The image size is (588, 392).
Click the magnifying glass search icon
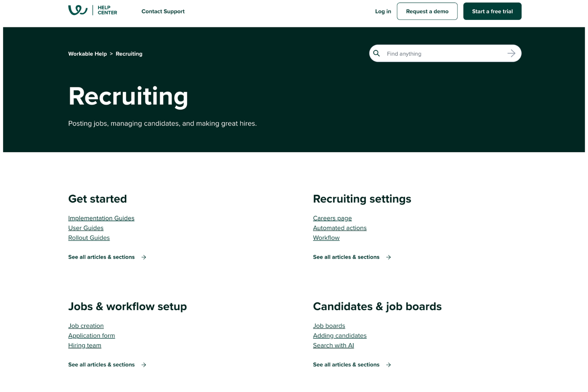pos(377,53)
